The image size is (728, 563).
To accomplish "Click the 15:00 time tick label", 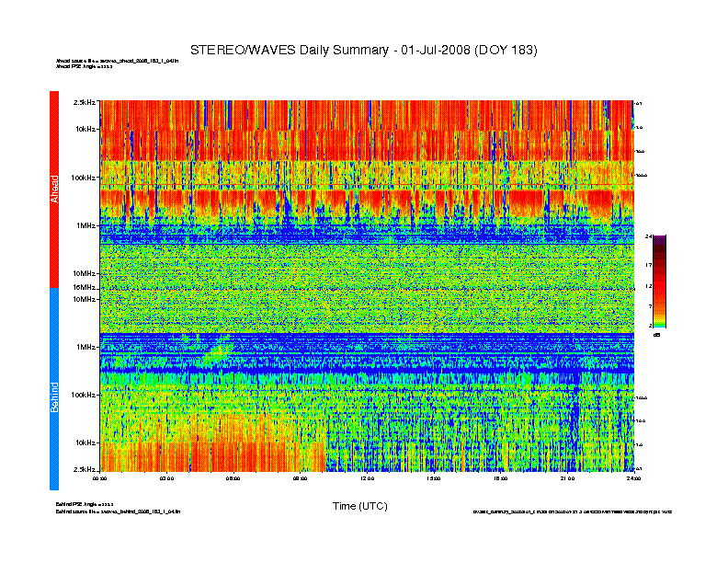I will pos(434,478).
